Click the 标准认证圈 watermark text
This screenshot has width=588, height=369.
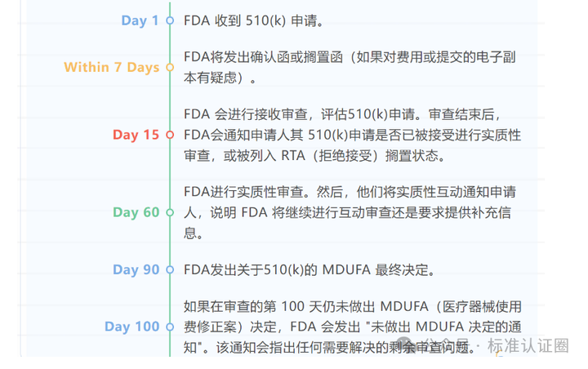pos(528,346)
